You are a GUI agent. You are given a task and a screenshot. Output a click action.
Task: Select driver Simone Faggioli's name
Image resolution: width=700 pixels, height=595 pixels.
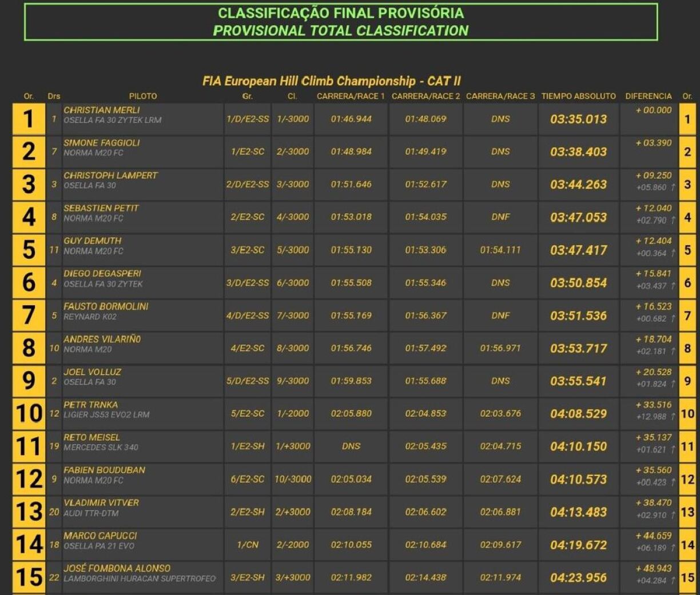102,142
